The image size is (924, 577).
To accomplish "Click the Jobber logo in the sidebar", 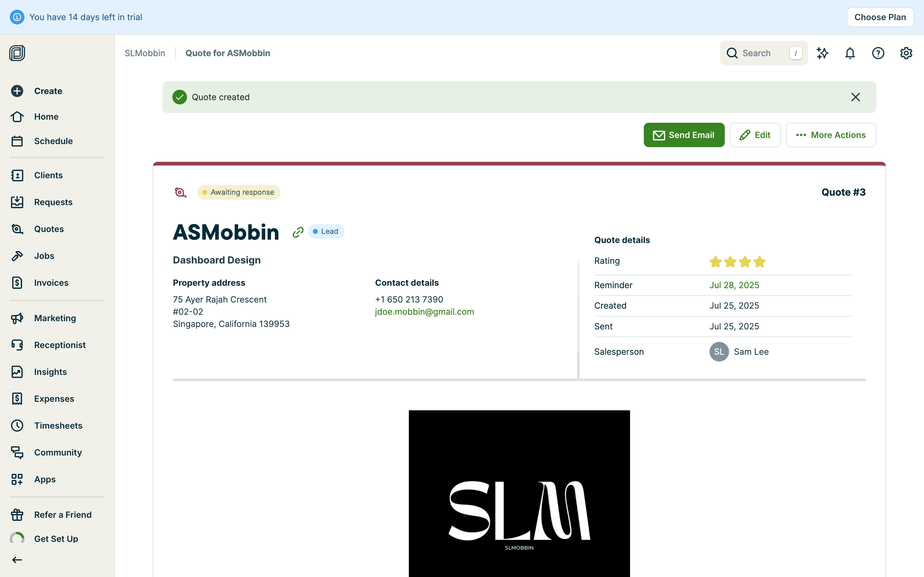I will coord(17,53).
